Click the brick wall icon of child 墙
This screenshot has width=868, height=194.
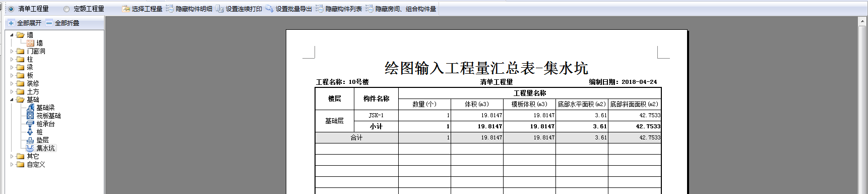coord(30,43)
